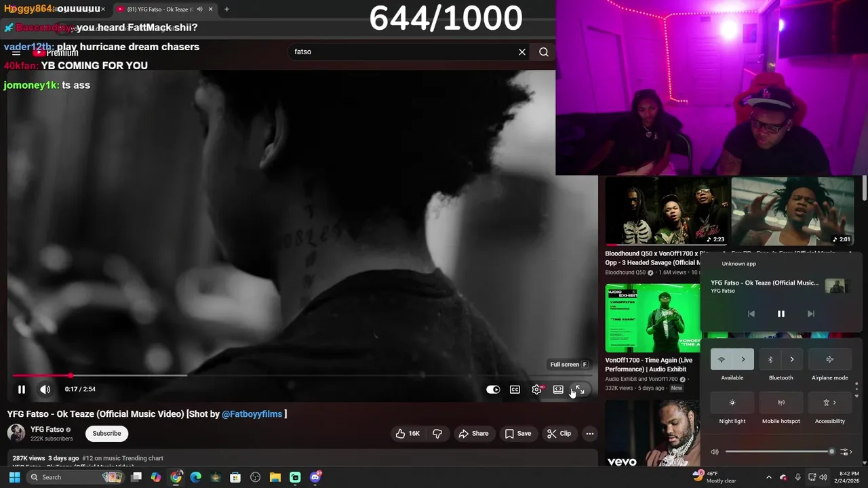Image resolution: width=868 pixels, height=488 pixels.
Task: Launch Copilot from the taskbar
Action: (x=156, y=477)
